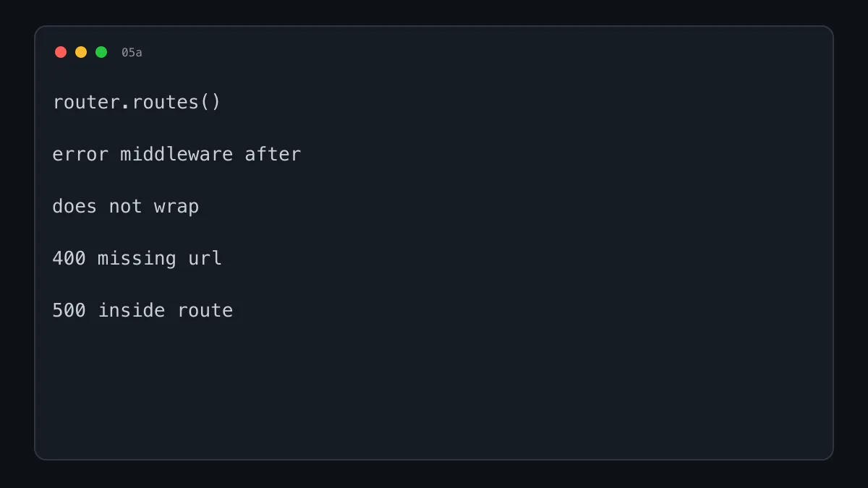Click the number 400

tap(69, 259)
